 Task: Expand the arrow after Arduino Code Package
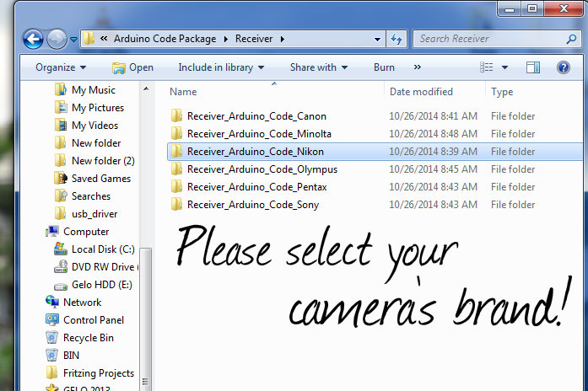226,39
